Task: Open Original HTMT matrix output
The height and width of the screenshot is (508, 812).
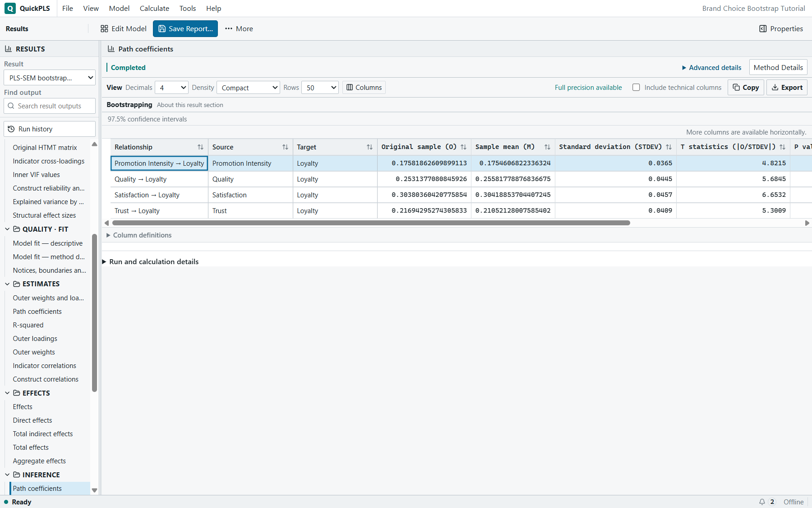Action: [x=45, y=147]
